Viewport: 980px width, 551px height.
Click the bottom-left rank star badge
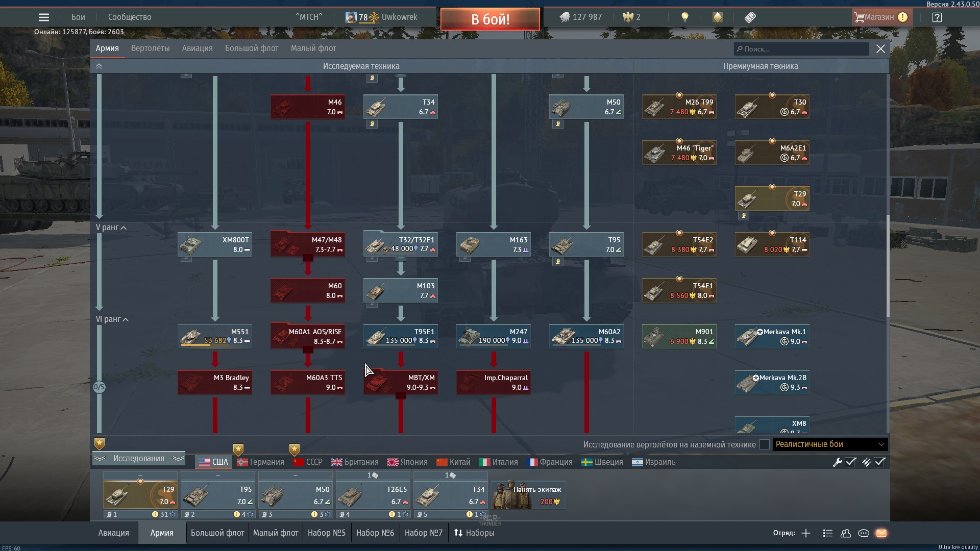pos(100,444)
